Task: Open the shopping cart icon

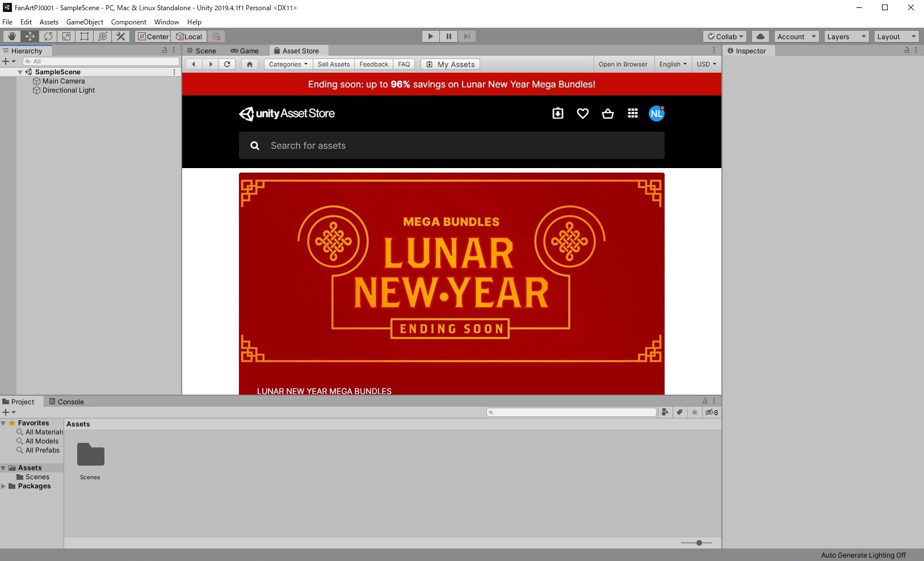Action: tap(608, 114)
